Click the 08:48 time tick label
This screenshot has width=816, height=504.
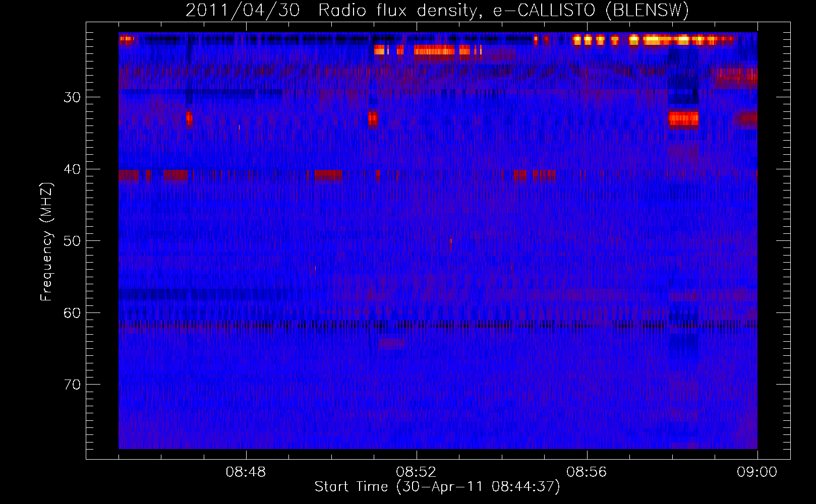tap(246, 472)
